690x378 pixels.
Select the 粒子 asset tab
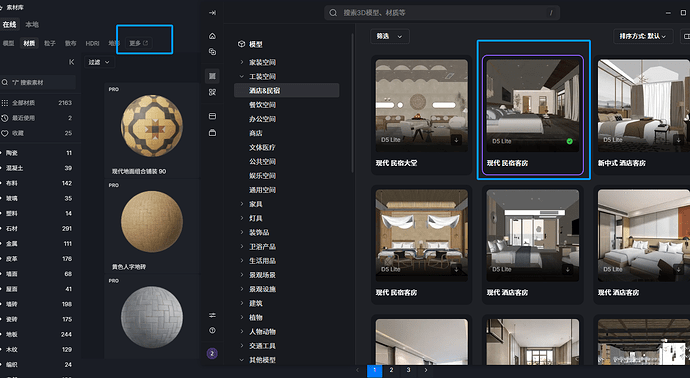(50, 43)
